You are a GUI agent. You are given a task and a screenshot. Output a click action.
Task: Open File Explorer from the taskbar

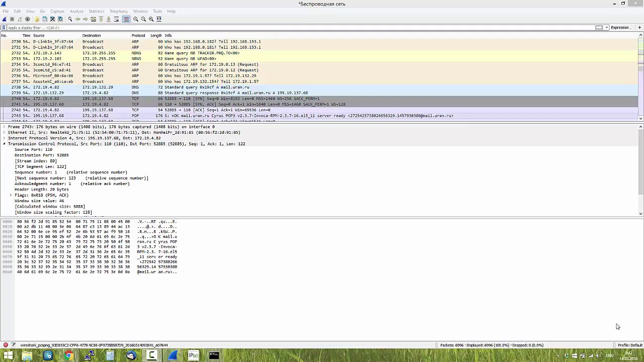tap(27, 356)
